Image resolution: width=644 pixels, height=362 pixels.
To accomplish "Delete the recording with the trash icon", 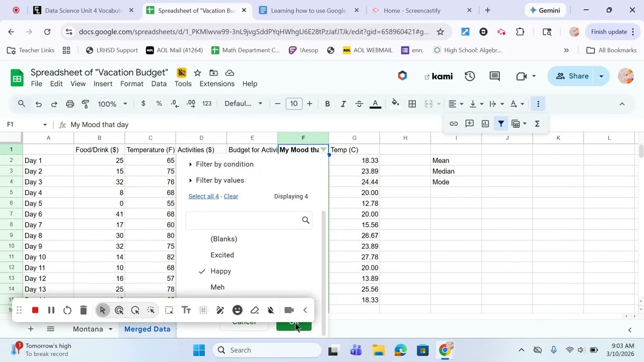I will 84,310.
